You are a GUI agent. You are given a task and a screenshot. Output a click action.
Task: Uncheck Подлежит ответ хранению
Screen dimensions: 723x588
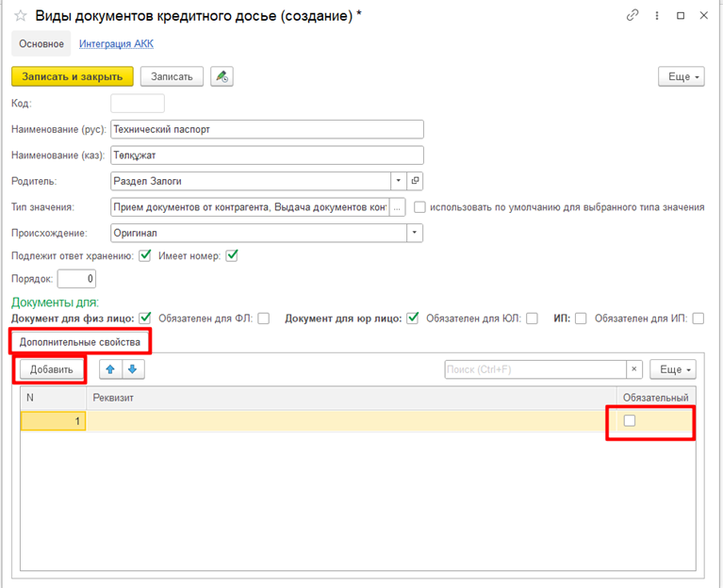(x=145, y=255)
